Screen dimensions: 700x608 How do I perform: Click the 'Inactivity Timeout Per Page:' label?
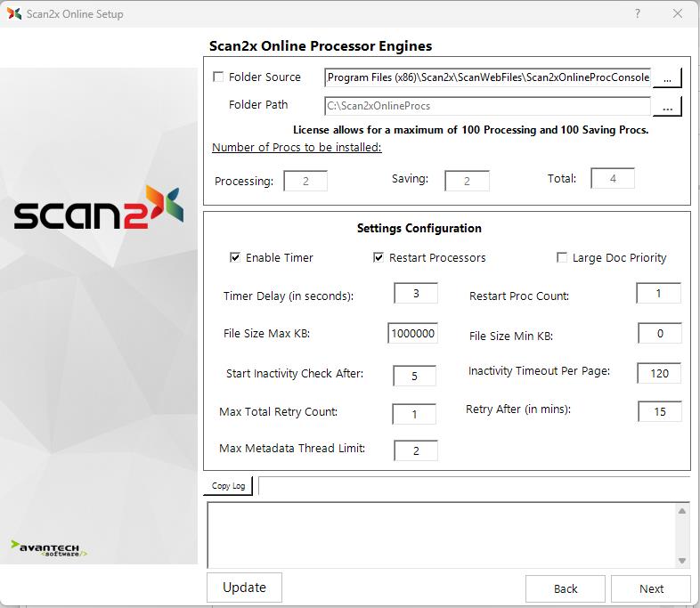coord(539,370)
